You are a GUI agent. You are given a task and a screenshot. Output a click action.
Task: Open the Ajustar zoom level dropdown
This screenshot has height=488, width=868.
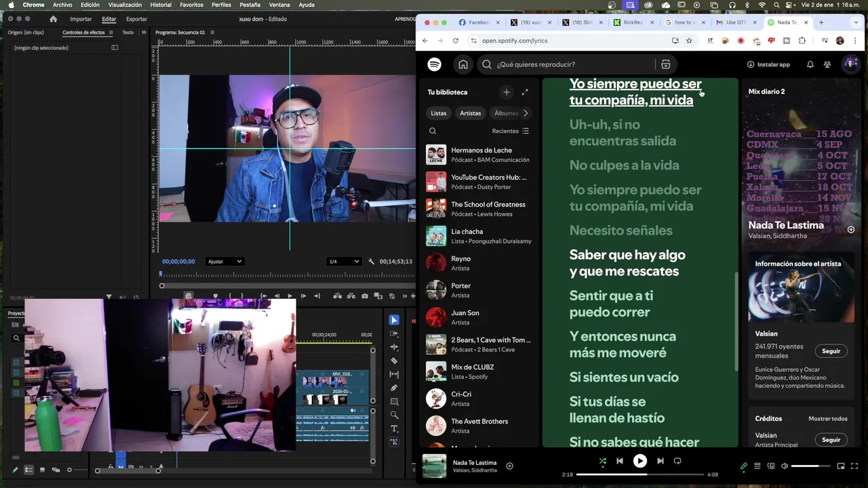tap(224, 262)
